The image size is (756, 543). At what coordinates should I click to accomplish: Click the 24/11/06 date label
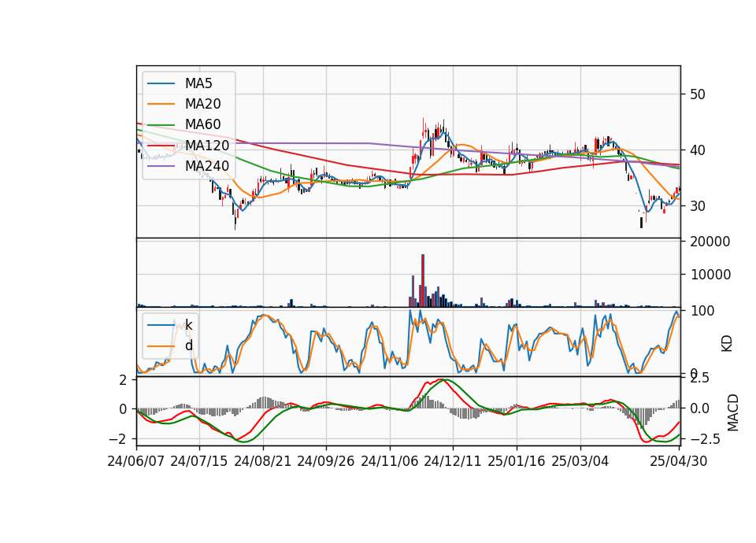pos(390,461)
